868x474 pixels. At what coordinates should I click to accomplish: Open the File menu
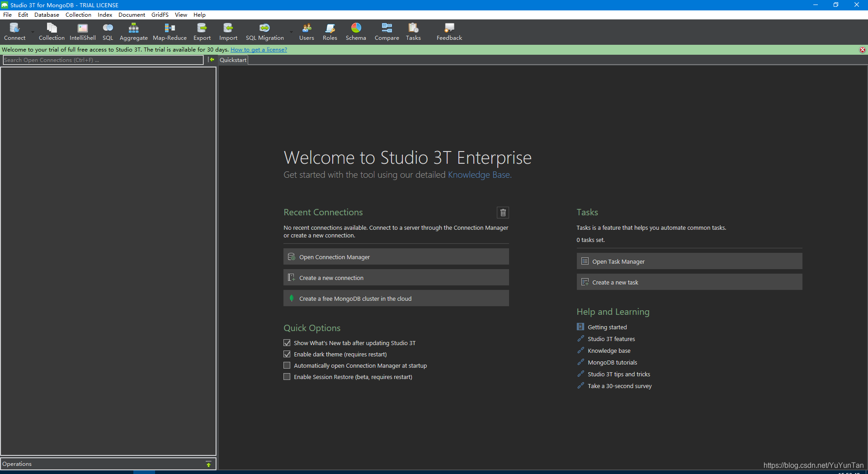click(x=8, y=15)
